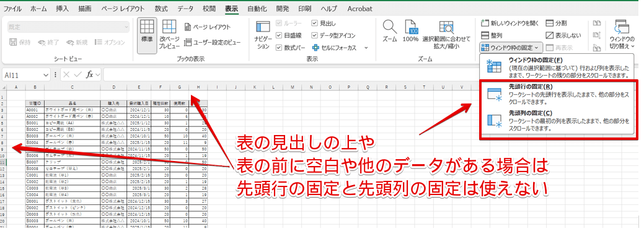This screenshot has height=231, width=644.
Task: Set zoom to 100%
Action: coord(410,31)
